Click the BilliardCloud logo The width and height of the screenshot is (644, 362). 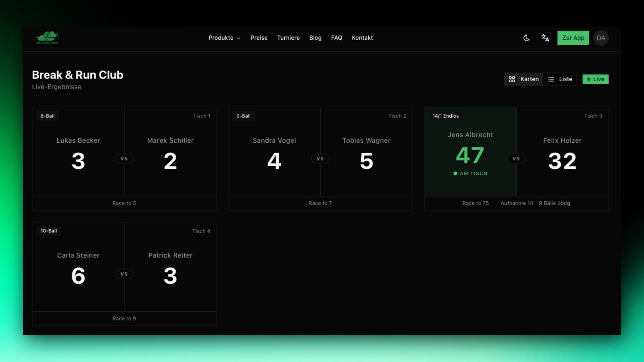pyautogui.click(x=47, y=38)
